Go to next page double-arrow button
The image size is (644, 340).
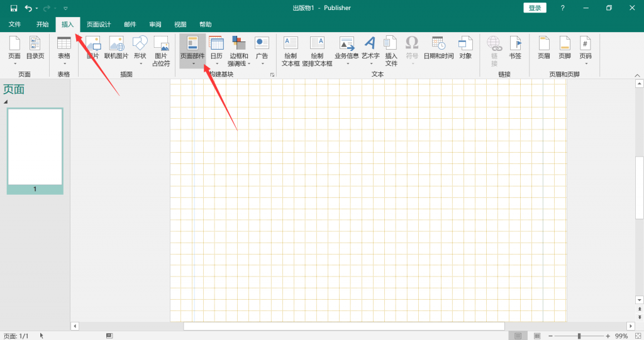[x=639, y=317]
